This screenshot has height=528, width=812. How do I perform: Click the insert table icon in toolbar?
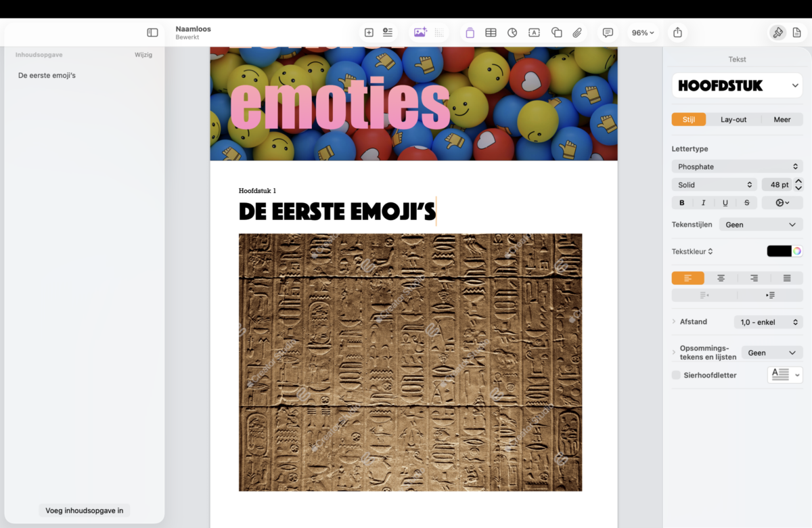(491, 32)
